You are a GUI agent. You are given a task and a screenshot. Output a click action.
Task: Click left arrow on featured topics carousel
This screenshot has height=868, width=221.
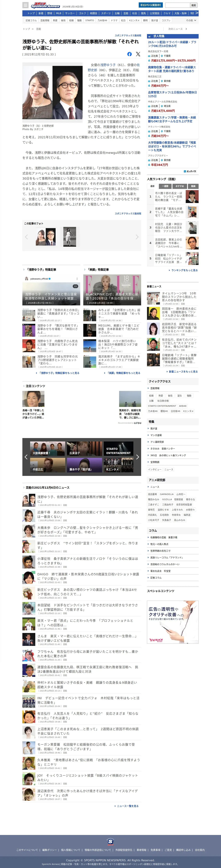coord(26,457)
